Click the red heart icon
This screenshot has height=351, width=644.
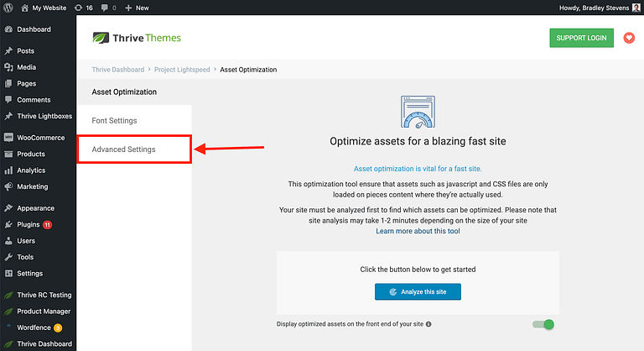point(629,38)
